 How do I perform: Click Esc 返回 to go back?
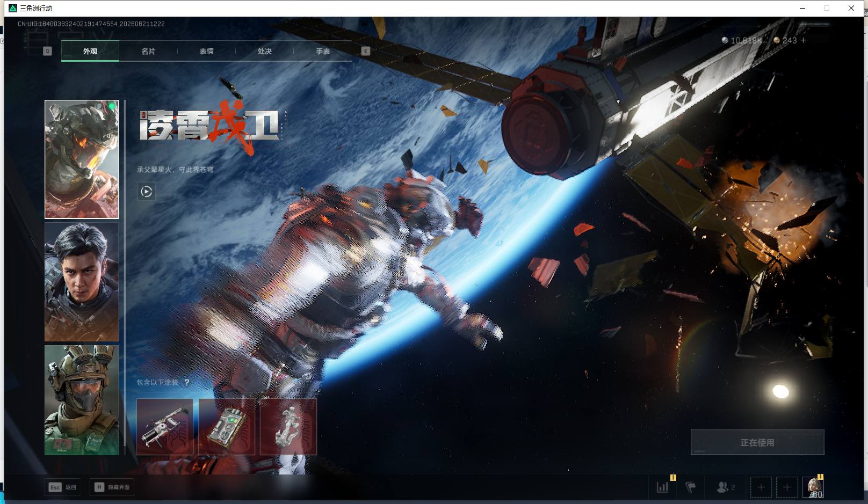(63, 487)
